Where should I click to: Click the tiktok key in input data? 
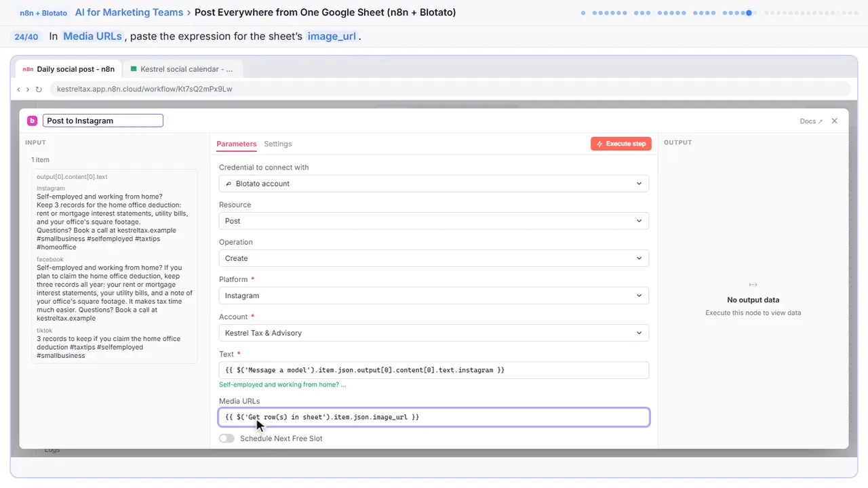pyautogui.click(x=45, y=331)
